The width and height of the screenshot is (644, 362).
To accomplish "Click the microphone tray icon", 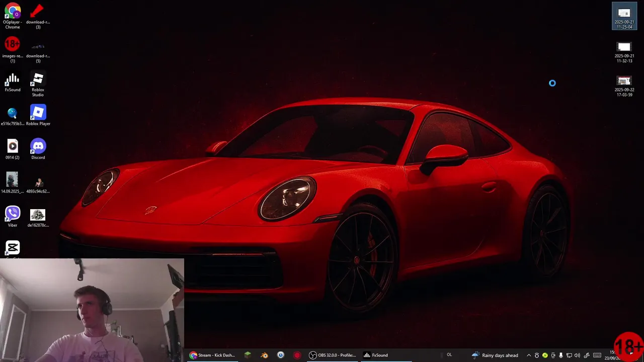I will click(561, 355).
